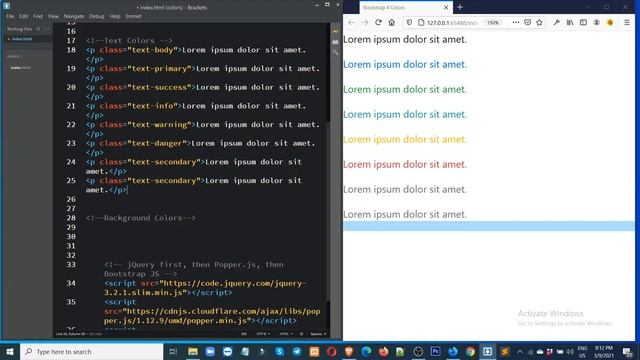Image resolution: width=640 pixels, height=360 pixels.
Task: Click the Type here to search box
Action: pyautogui.click(x=91, y=351)
